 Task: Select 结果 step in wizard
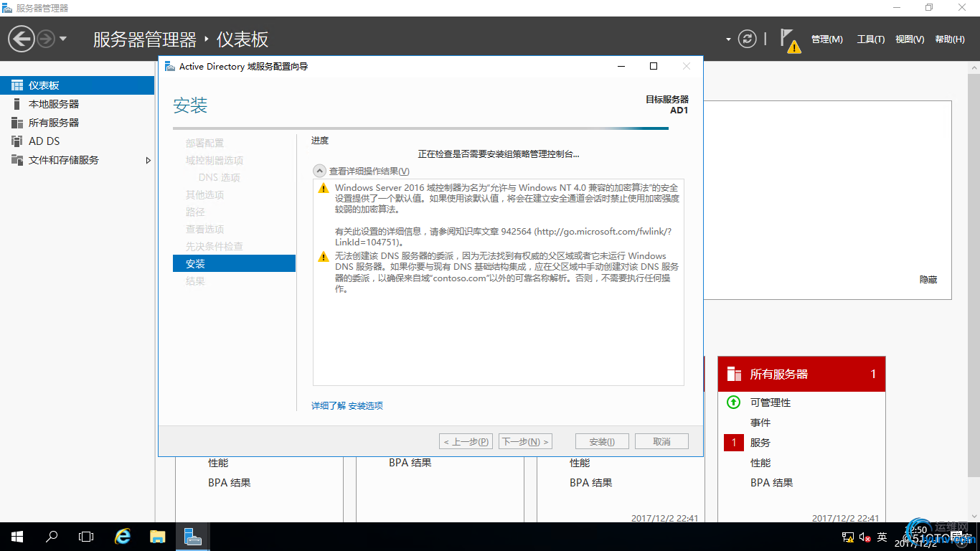pyautogui.click(x=195, y=281)
